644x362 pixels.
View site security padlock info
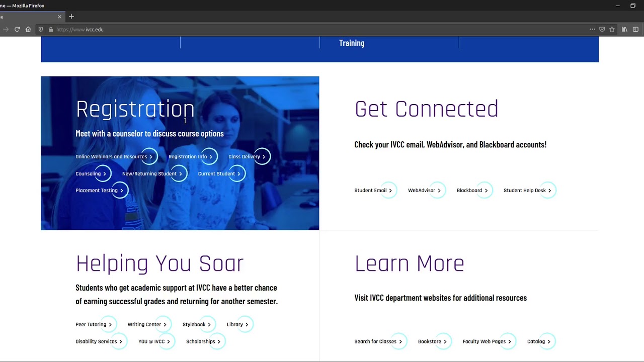pyautogui.click(x=50, y=29)
